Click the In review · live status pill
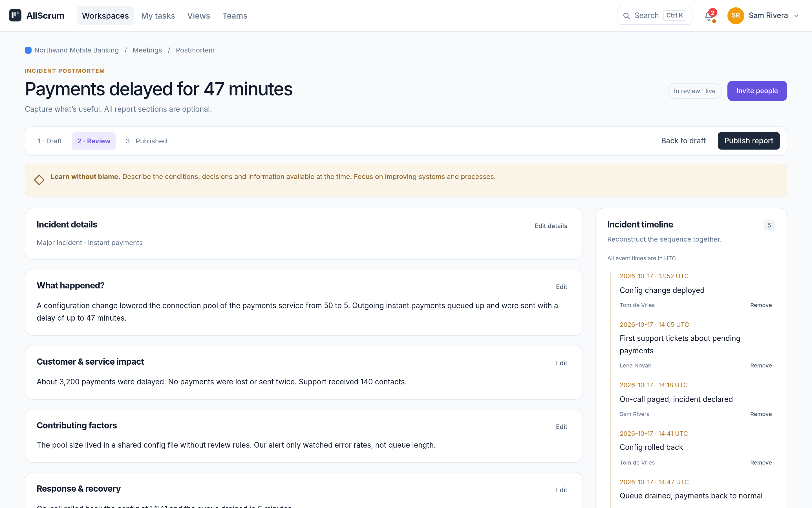The height and width of the screenshot is (508, 812). pyautogui.click(x=694, y=91)
